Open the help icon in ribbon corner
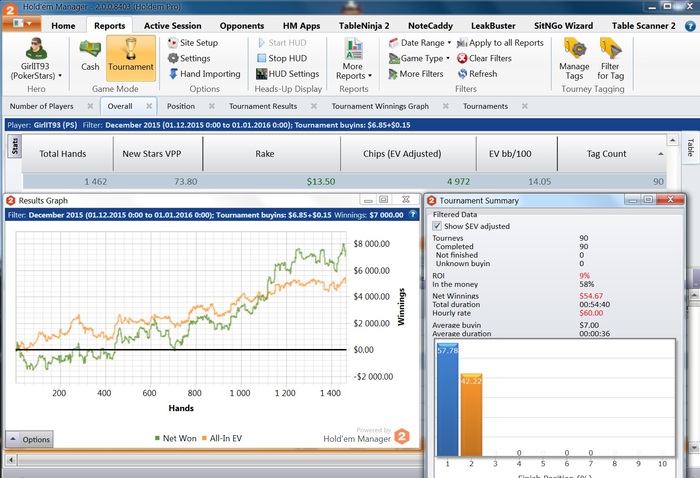Screen dimensions: 700x478 pyautogui.click(x=690, y=26)
